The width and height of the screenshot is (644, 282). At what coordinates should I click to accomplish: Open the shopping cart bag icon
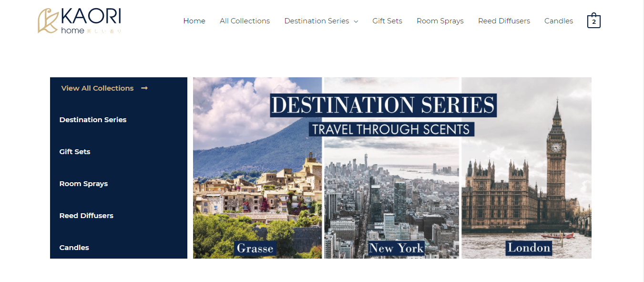(593, 21)
